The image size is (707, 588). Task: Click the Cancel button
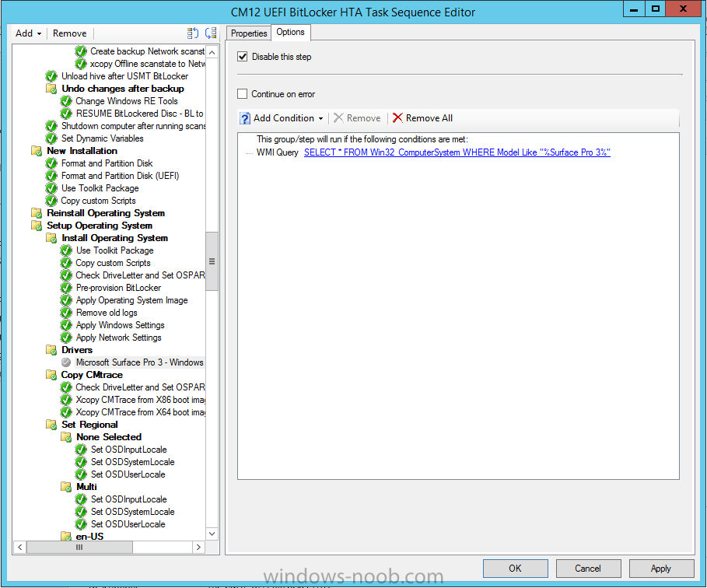point(588,568)
